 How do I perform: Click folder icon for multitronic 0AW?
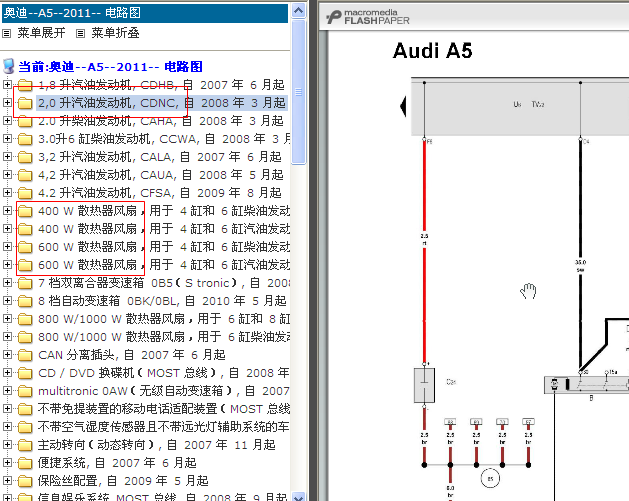click(25, 391)
